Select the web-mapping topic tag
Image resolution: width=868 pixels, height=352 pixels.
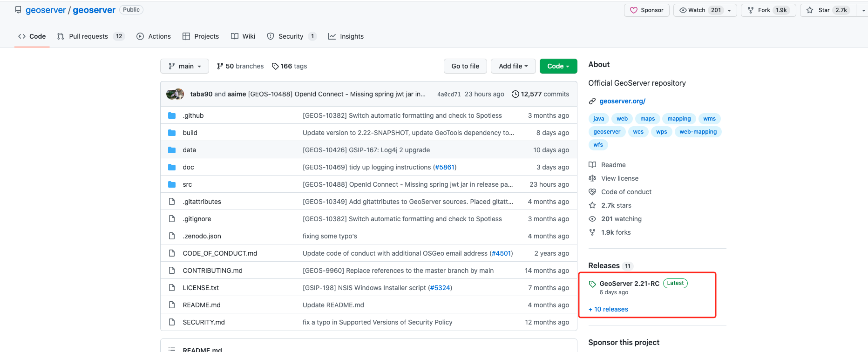(698, 132)
